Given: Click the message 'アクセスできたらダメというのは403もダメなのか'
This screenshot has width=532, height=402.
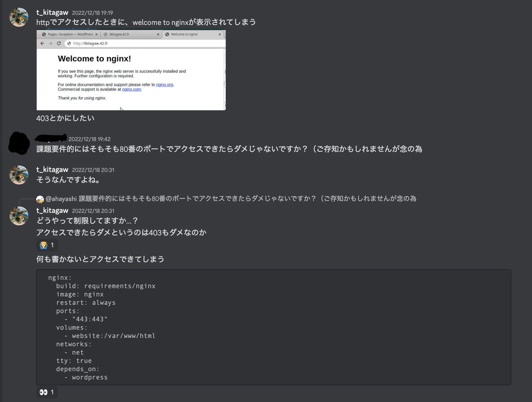Looking at the screenshot, I should pos(121,233).
